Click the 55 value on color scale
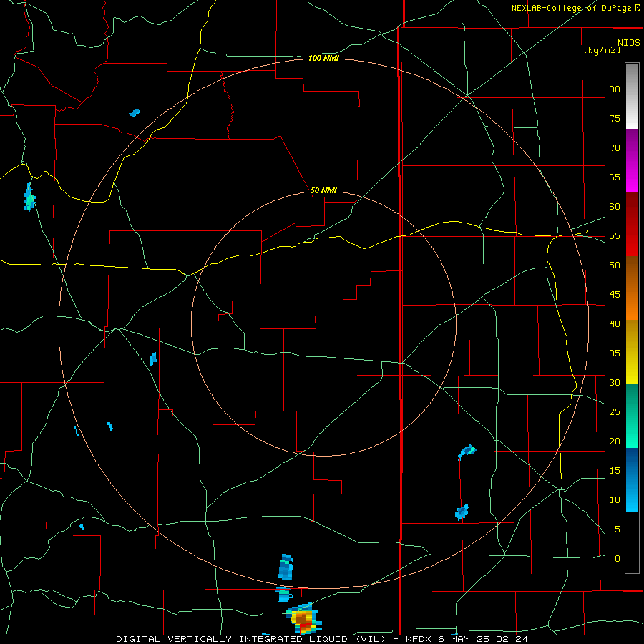 (615, 235)
